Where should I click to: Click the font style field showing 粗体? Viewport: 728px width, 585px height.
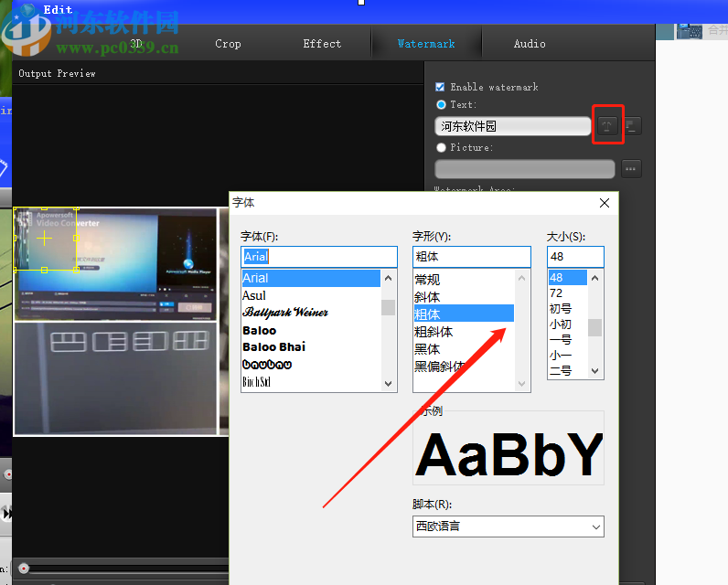471,257
